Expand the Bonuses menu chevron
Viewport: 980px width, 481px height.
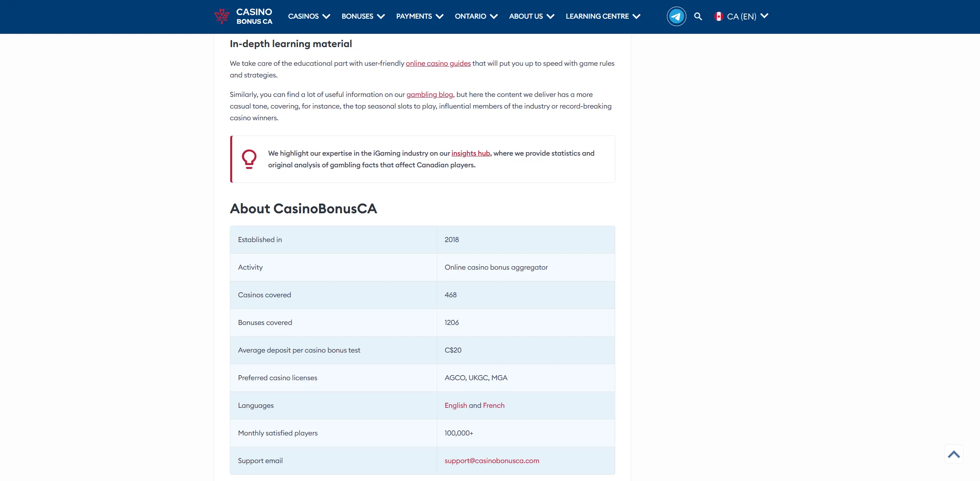click(381, 16)
